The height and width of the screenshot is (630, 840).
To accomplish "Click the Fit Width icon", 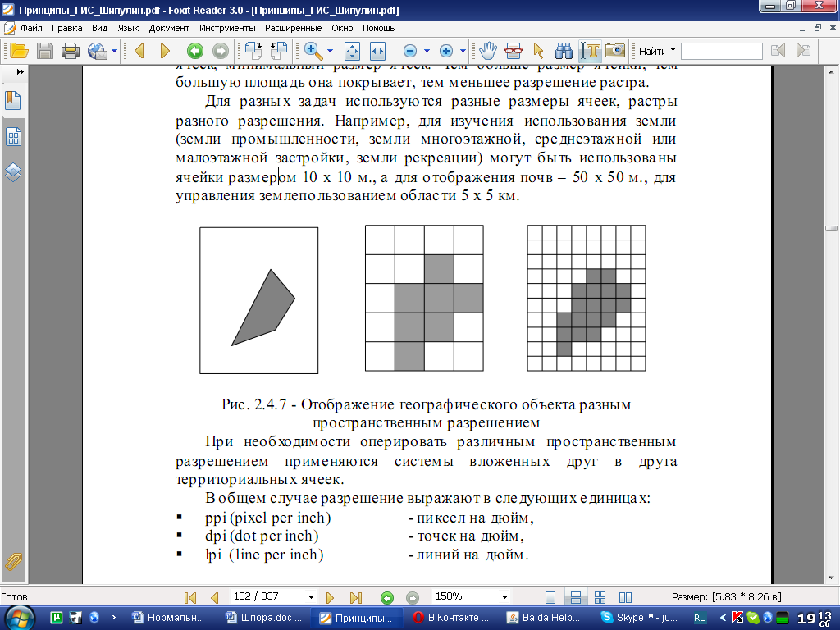I will pos(377,52).
